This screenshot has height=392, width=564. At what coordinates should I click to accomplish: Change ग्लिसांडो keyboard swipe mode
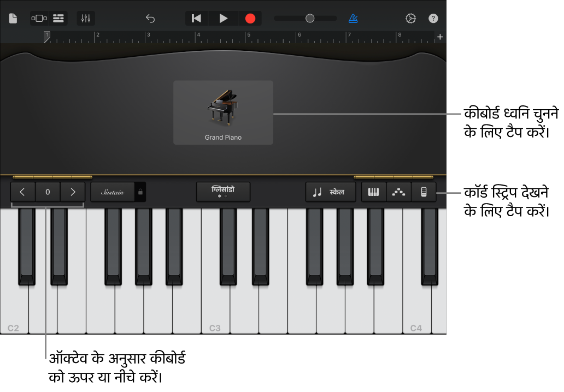223,192
